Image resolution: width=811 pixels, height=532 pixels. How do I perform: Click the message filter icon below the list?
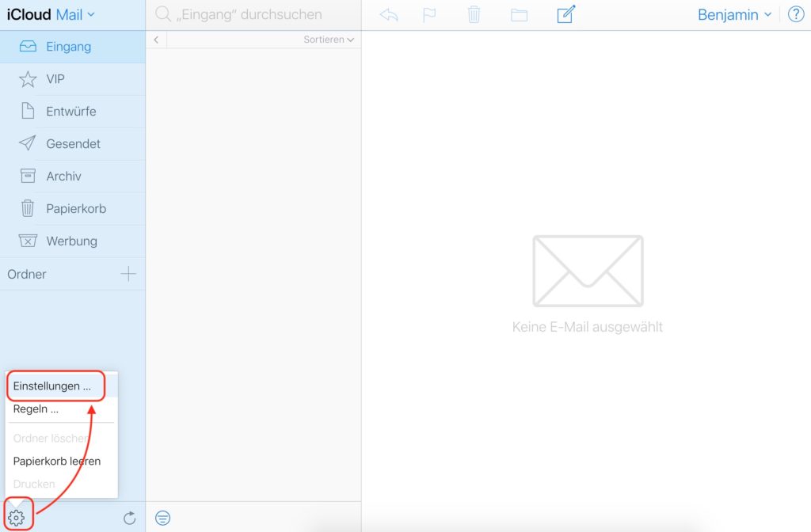(x=162, y=518)
